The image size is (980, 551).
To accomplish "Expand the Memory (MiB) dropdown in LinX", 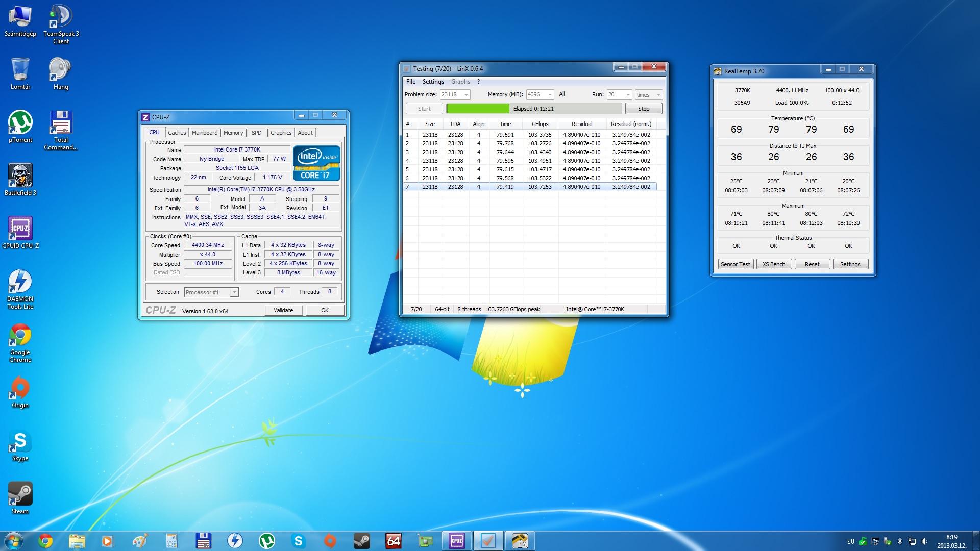I will pos(549,95).
